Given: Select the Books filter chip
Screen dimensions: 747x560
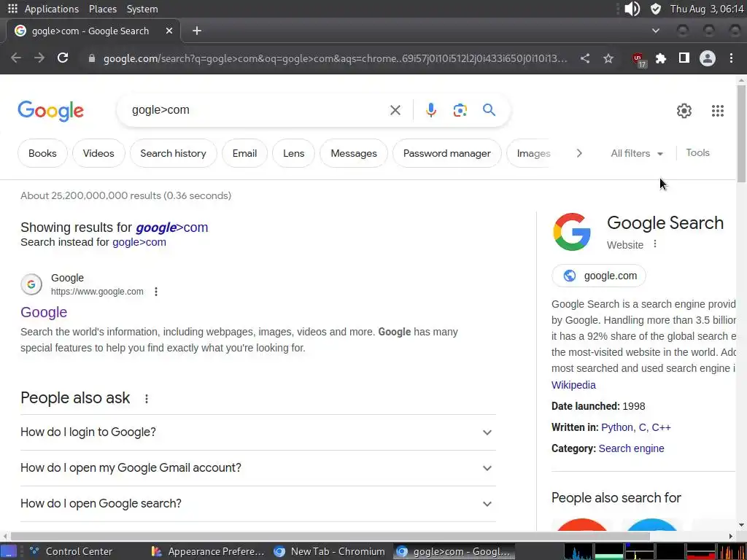Looking at the screenshot, I should tap(42, 153).
